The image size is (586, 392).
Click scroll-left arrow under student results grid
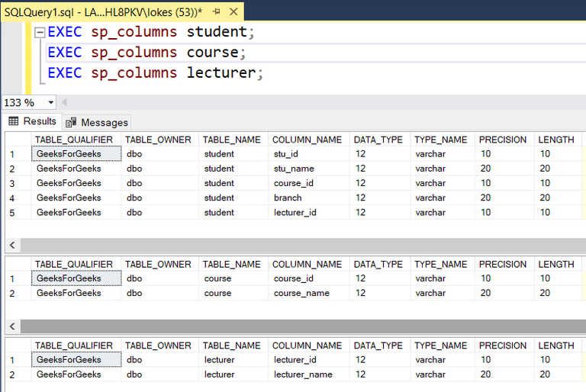(11, 245)
